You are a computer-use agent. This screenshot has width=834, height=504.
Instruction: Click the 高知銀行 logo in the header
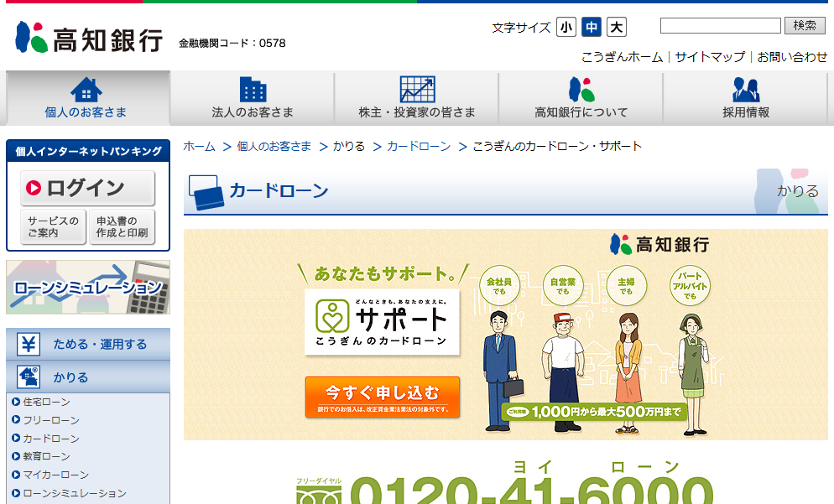coord(89,38)
